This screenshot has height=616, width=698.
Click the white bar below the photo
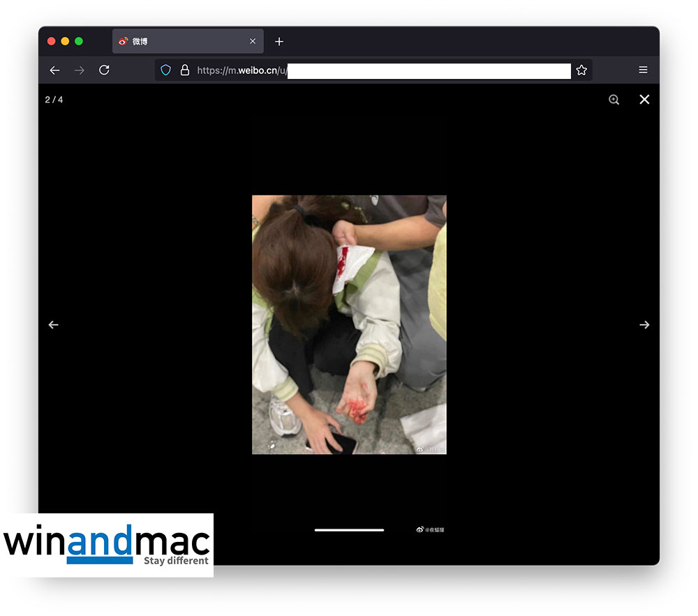click(349, 529)
